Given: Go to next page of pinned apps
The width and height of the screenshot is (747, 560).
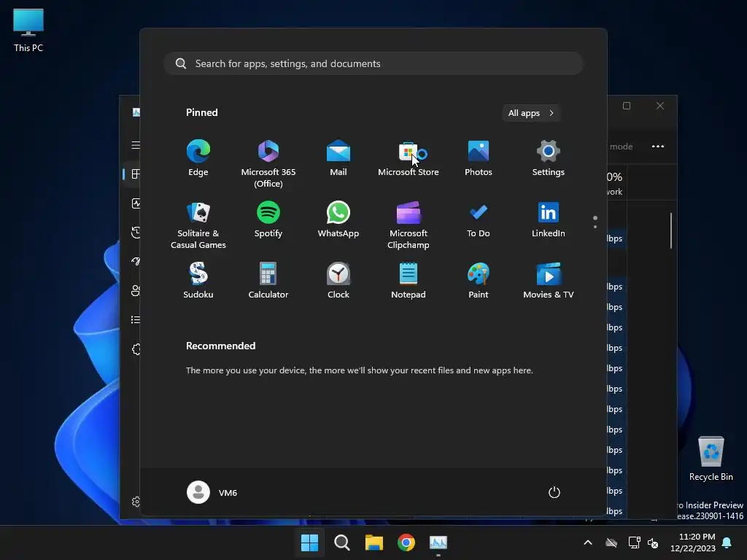Looking at the screenshot, I should [x=595, y=227].
